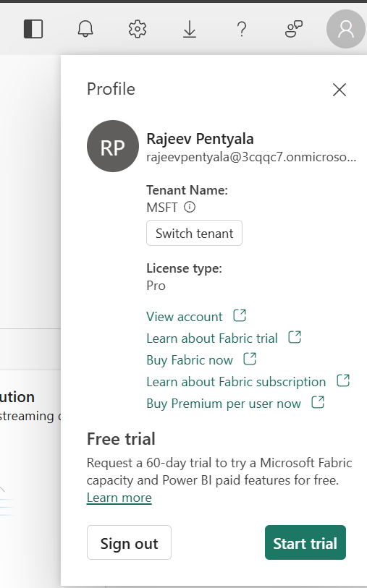Open the View account link

(185, 317)
